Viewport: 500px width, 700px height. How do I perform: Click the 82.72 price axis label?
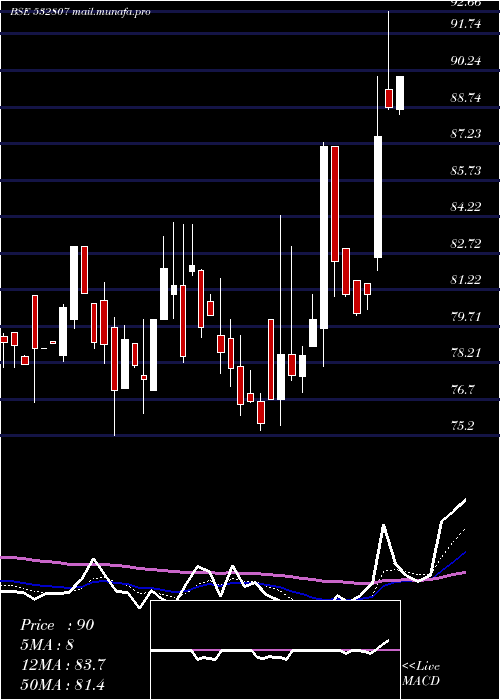coord(466,244)
